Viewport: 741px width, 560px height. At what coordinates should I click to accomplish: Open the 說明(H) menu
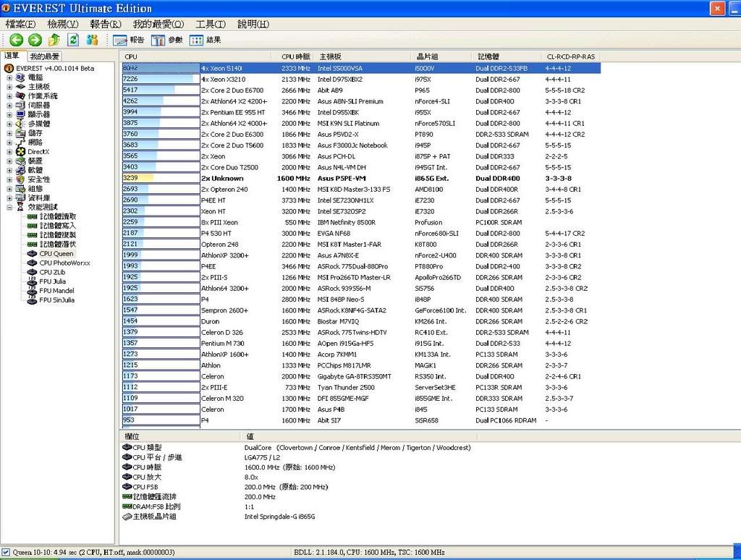(253, 24)
